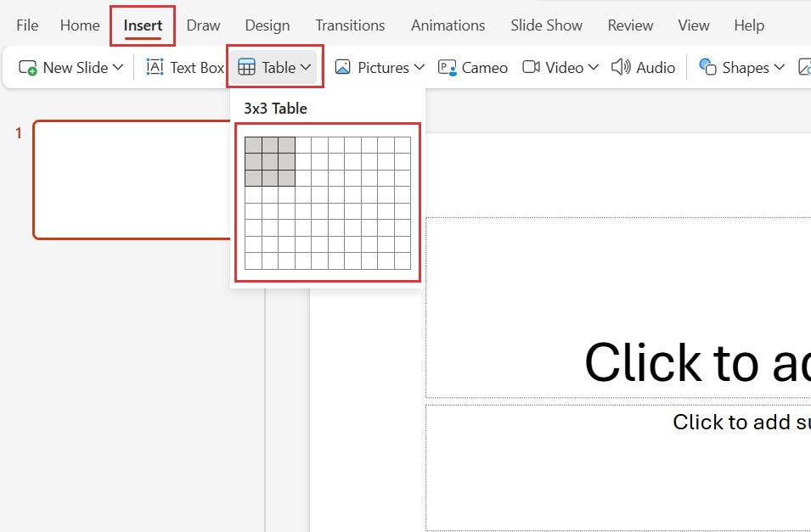Collapse the Table dropdown chevron
Viewport: 811px width, 532px height.
point(306,67)
